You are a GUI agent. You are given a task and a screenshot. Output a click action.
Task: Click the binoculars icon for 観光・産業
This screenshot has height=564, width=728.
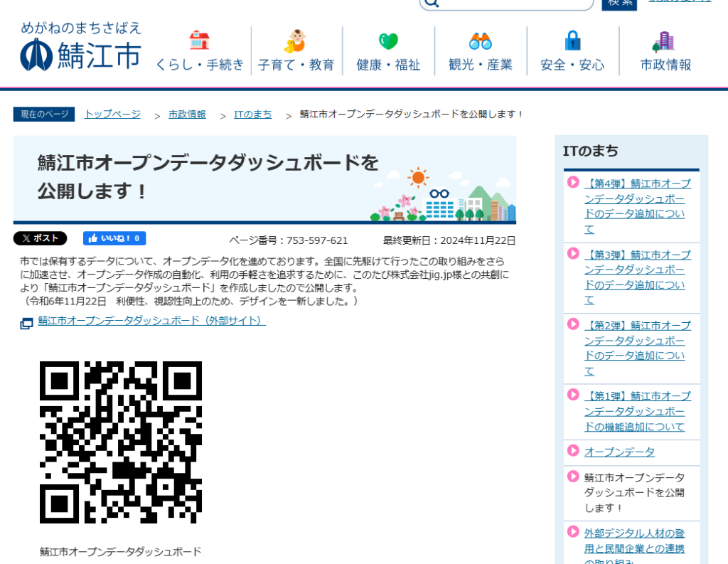[x=481, y=41]
